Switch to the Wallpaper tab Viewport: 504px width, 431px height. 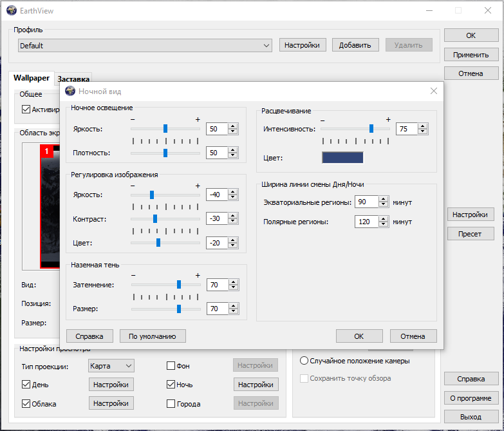[32, 78]
